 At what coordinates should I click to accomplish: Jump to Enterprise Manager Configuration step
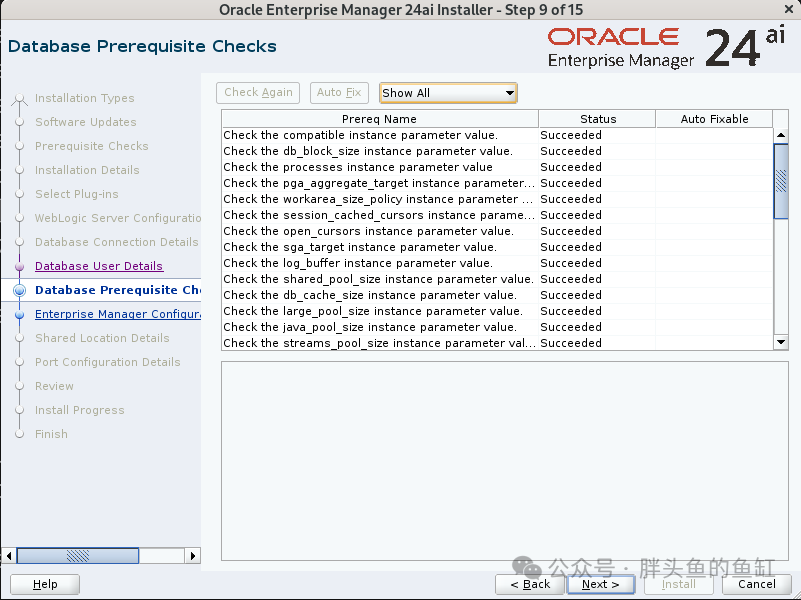(x=118, y=314)
